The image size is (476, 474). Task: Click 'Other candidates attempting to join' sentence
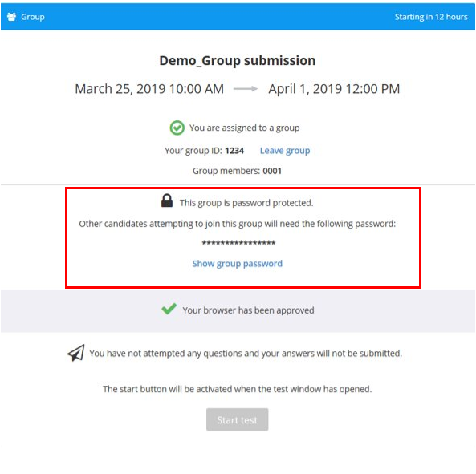(x=237, y=224)
